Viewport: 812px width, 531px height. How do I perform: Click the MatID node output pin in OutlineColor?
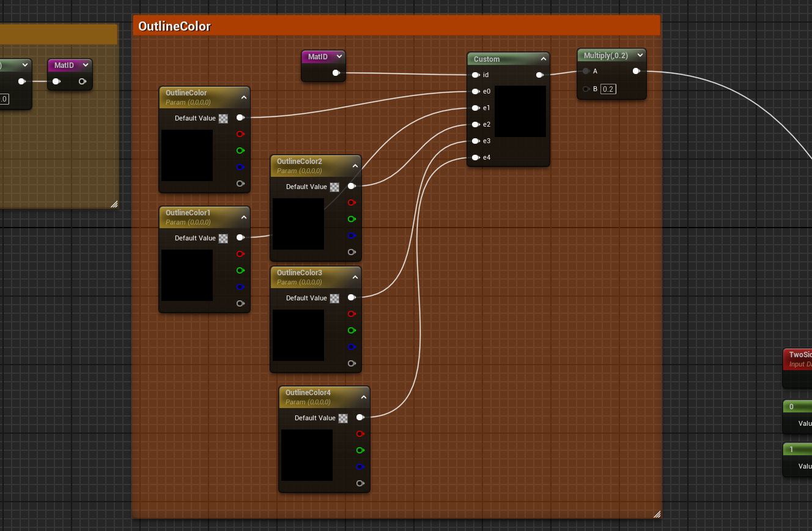click(x=336, y=73)
